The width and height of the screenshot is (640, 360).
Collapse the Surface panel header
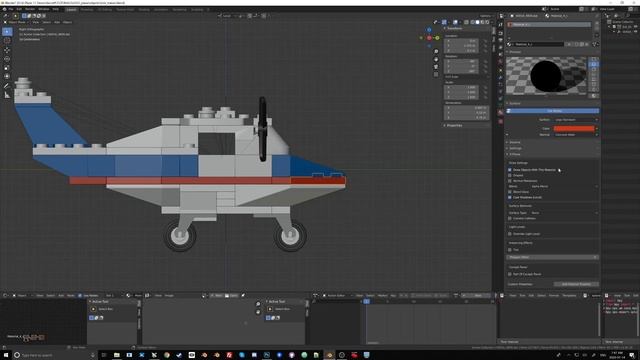pos(515,104)
